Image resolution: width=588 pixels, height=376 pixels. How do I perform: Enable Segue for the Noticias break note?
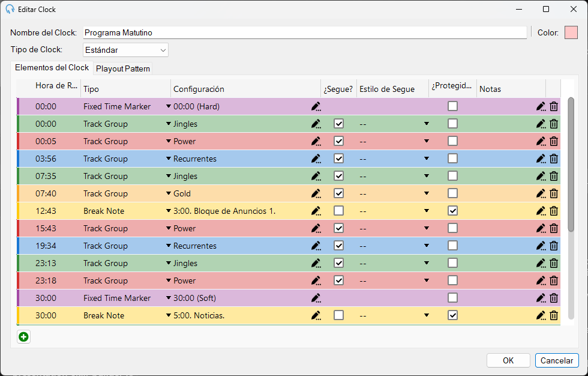click(x=338, y=315)
